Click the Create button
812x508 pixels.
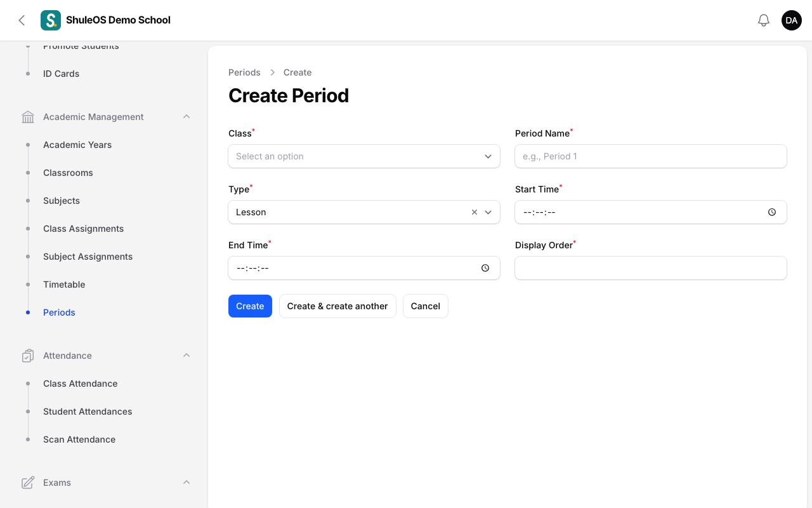click(x=250, y=306)
